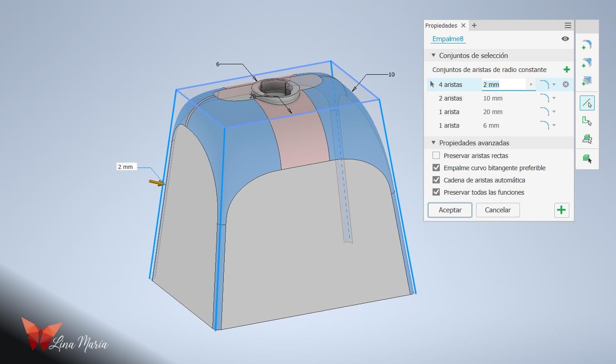The width and height of the screenshot is (616, 364).
Task: Click Aceptar to confirm the fillet
Action: click(x=450, y=210)
